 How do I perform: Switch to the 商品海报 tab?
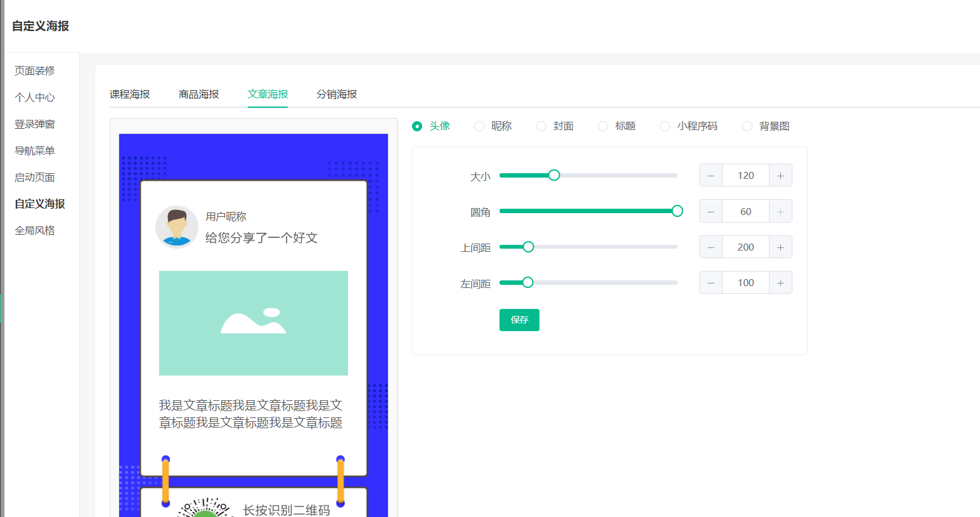tap(199, 94)
